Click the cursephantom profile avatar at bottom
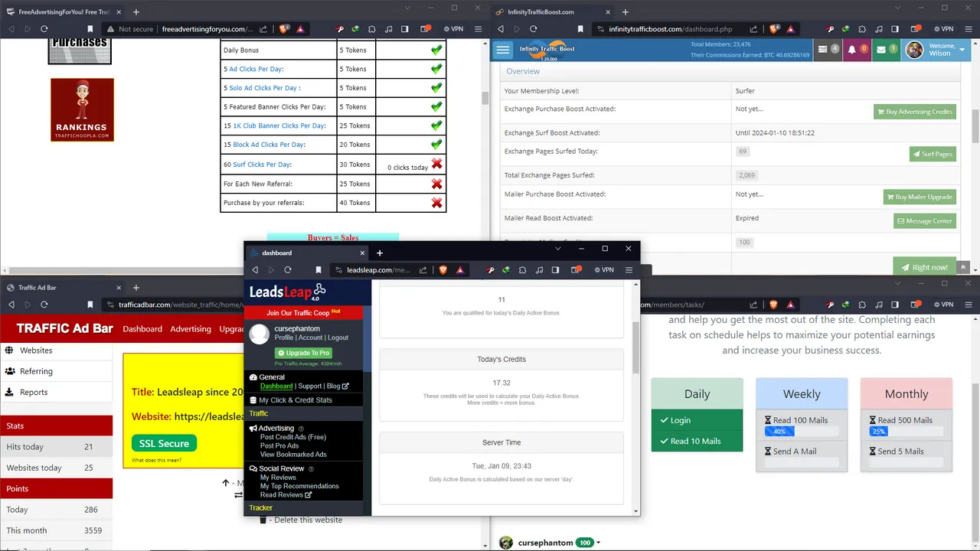This screenshot has height=551, width=980. click(x=506, y=543)
